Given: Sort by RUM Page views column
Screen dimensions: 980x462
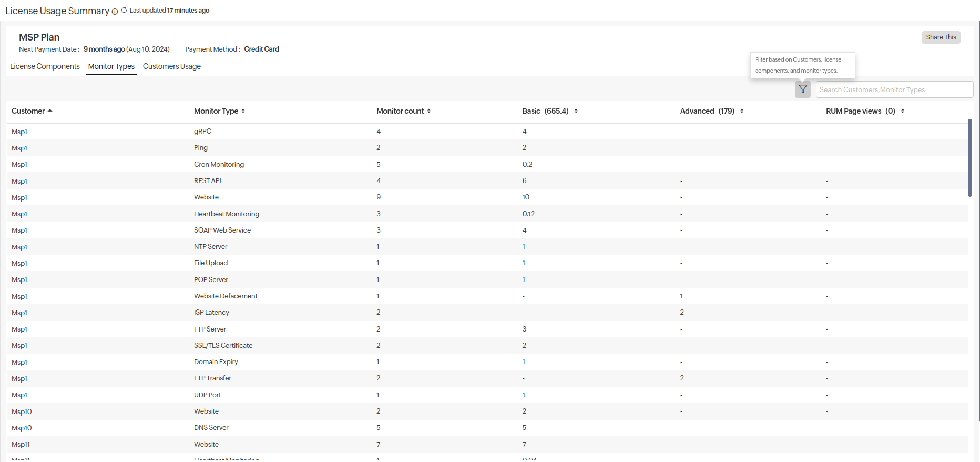Looking at the screenshot, I should [x=902, y=111].
